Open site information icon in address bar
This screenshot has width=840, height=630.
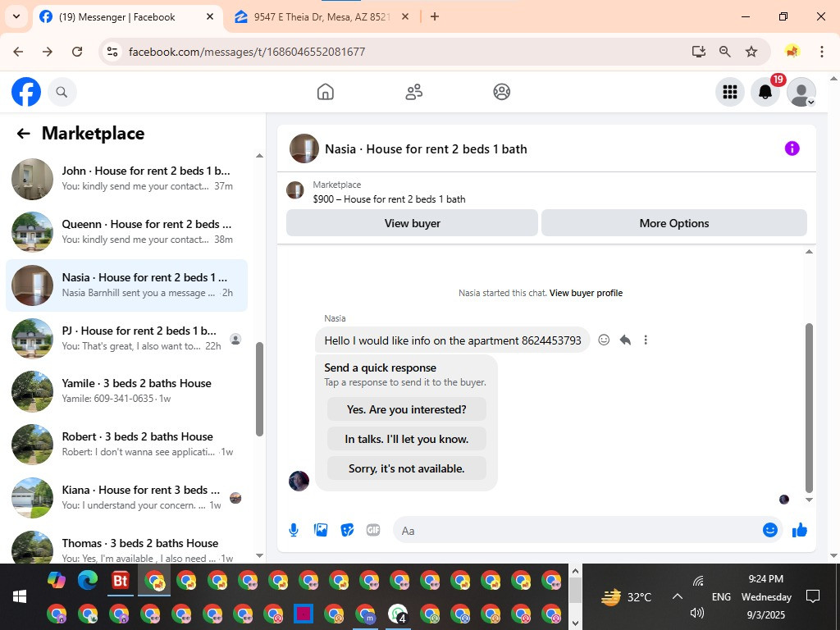tap(112, 52)
